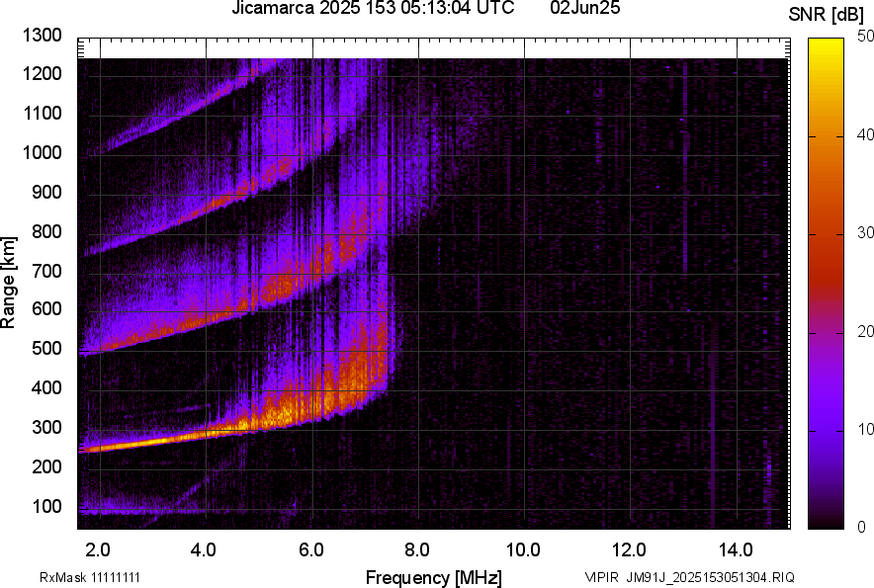This screenshot has height=588, width=874.
Task: Click the 0 colorbar tick label
Action: [862, 528]
